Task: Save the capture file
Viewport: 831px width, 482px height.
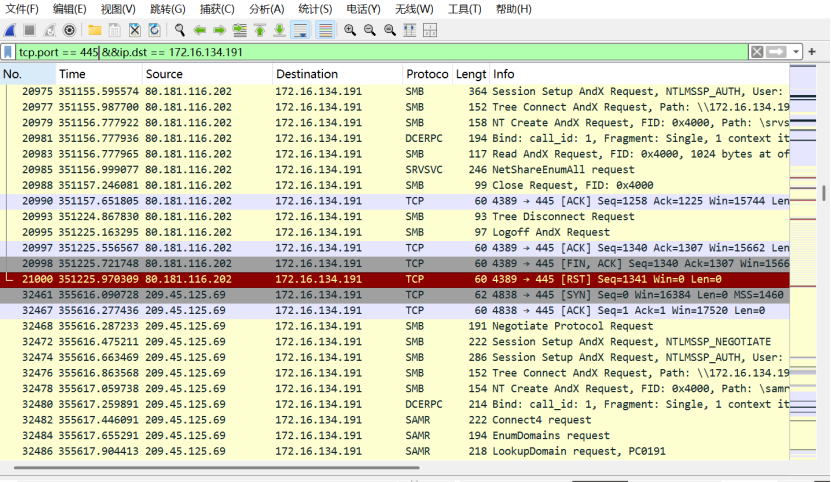Action: tap(114, 30)
